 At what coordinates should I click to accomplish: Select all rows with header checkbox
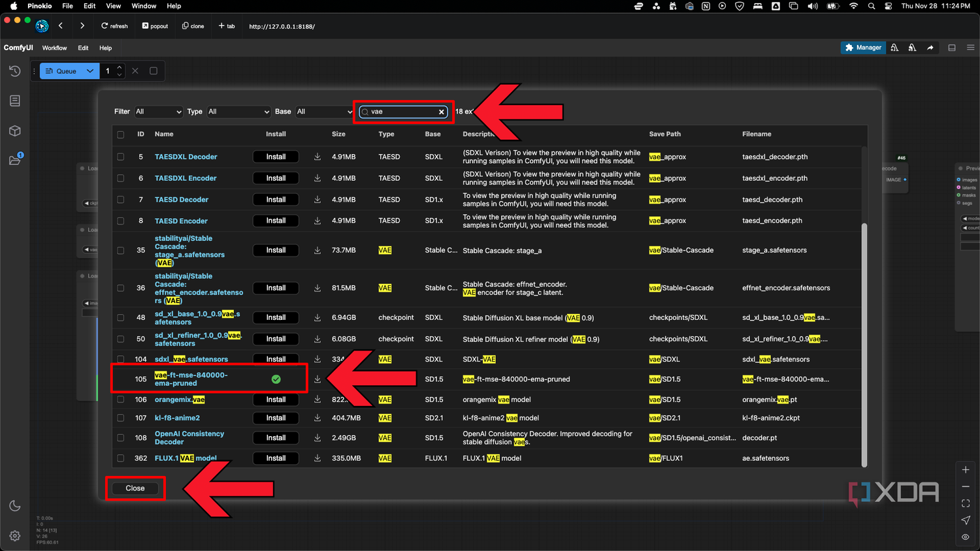click(120, 134)
